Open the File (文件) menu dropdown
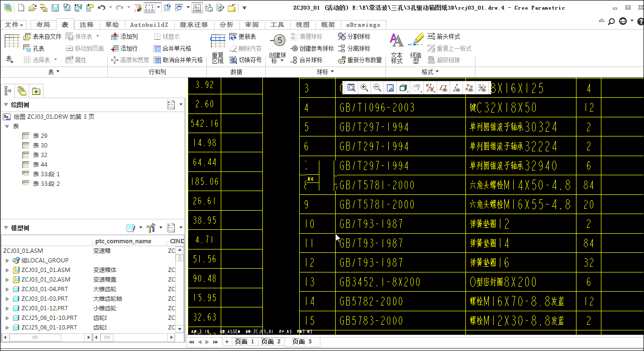This screenshot has width=644, height=351. click(14, 25)
